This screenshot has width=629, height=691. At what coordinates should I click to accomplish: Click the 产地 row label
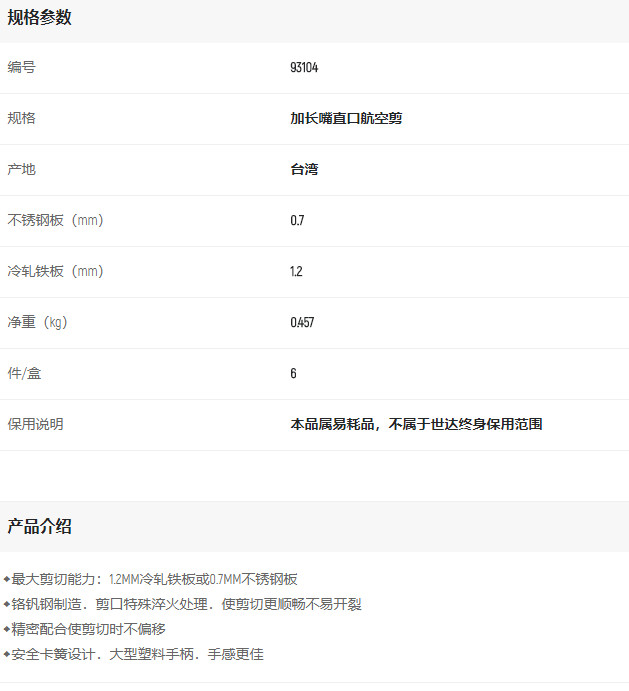pos(21,170)
